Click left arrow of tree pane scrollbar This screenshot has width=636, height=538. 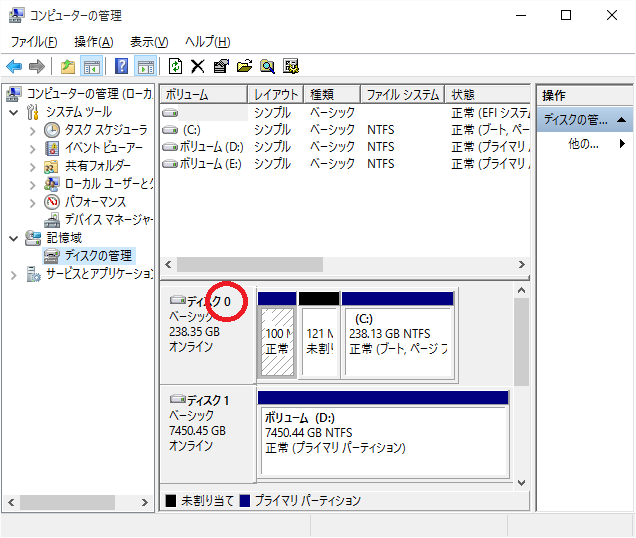click(11, 502)
